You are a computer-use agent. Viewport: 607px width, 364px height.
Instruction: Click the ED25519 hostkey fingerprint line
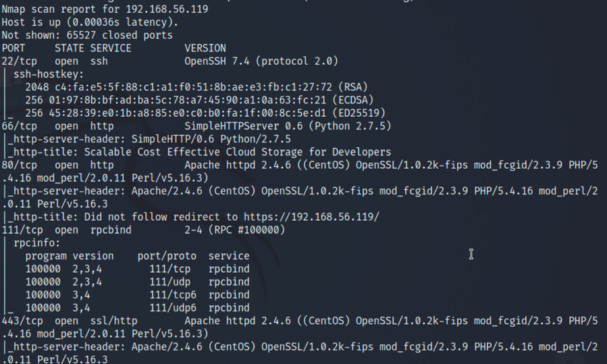click(205, 113)
